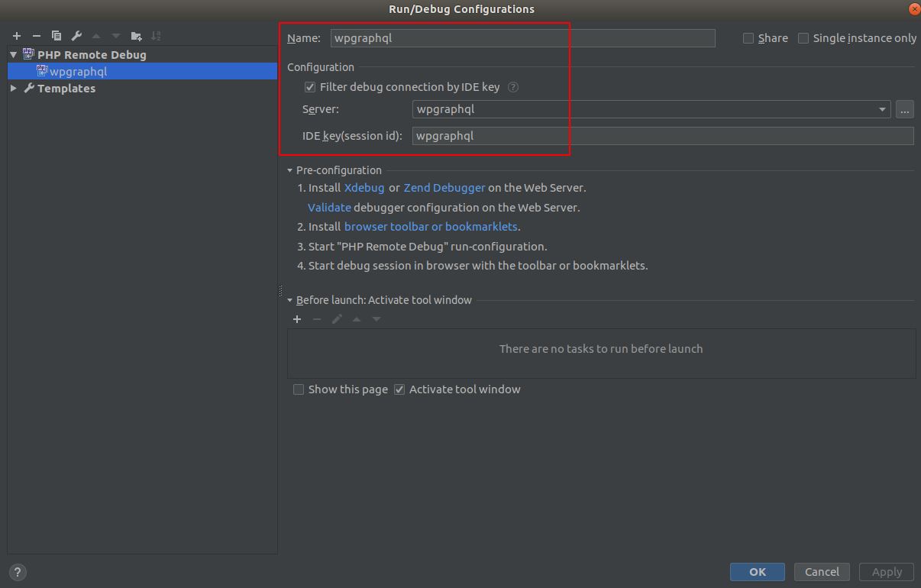Select wpgraphql configuration in tree
Image resolution: width=921 pixels, height=588 pixels.
(x=143, y=72)
